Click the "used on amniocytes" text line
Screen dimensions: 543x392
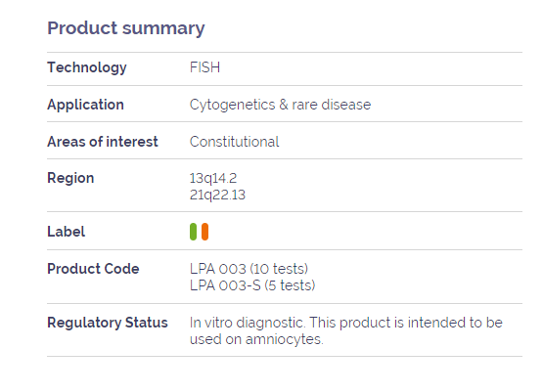[x=256, y=339]
